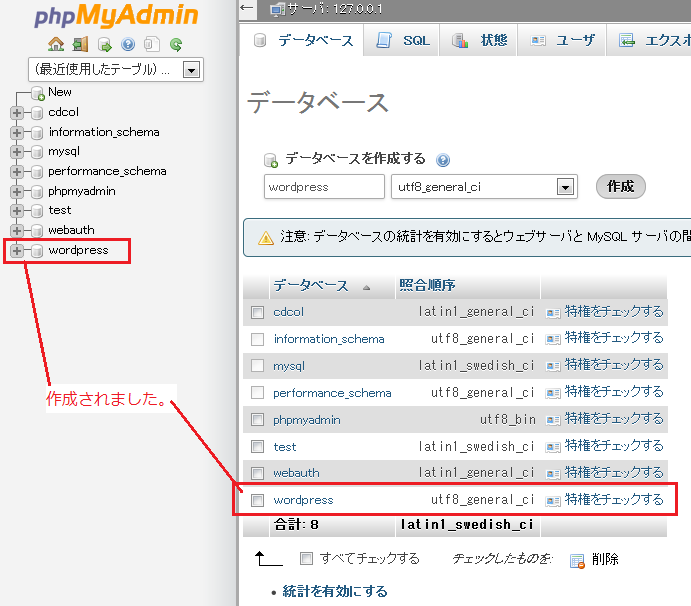Click help icon beside データベースを作成する

point(443,160)
